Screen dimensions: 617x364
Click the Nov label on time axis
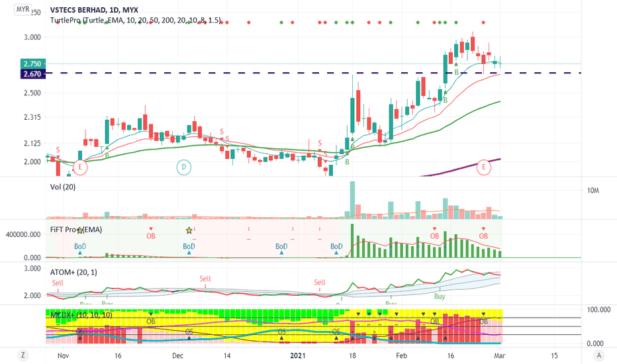coord(64,356)
